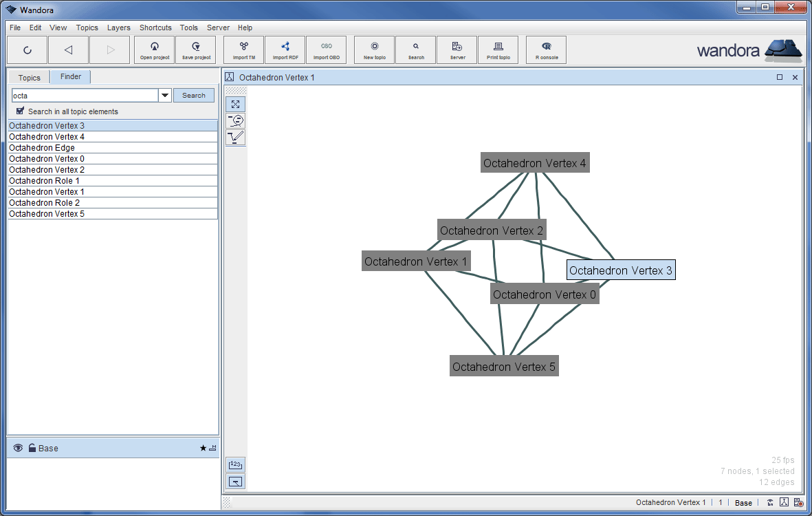
Task: Toggle visibility of the Base layer
Action: pyautogui.click(x=18, y=448)
